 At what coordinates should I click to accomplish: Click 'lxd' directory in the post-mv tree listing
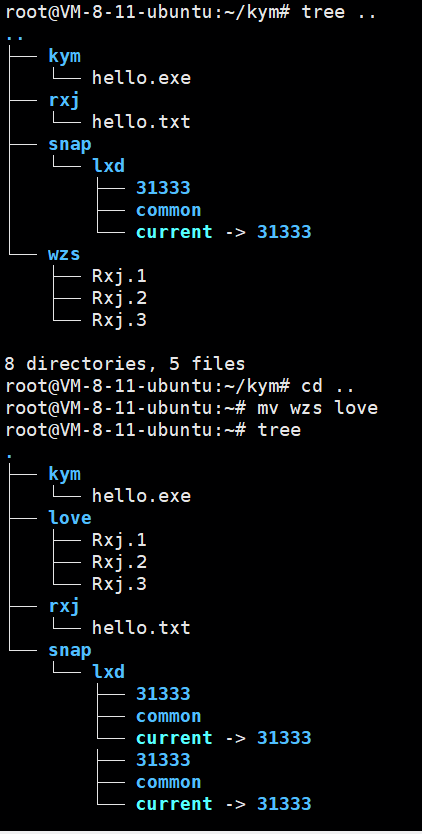109,672
